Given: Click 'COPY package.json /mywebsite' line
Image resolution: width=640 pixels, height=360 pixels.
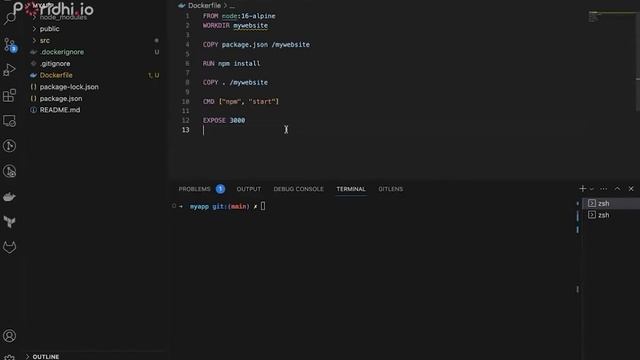Looking at the screenshot, I should [x=256, y=44].
